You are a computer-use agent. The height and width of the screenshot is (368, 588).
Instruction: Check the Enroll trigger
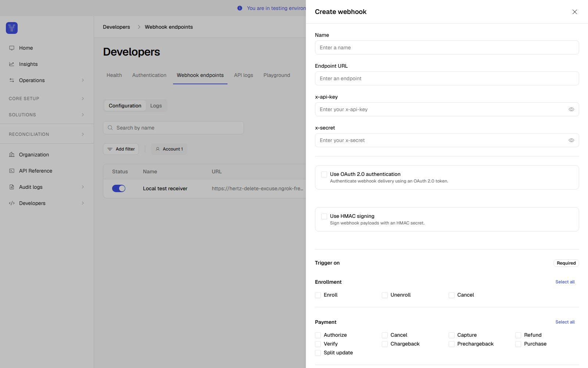(318, 295)
